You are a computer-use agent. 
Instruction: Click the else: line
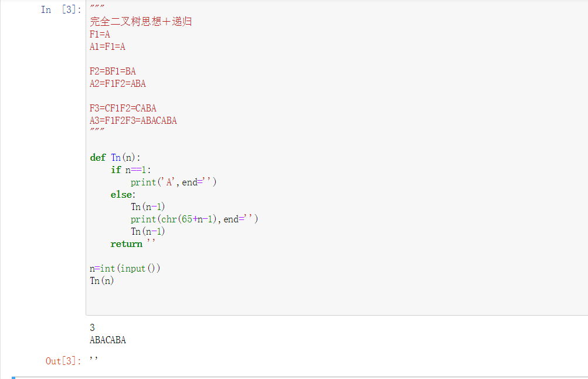(123, 195)
